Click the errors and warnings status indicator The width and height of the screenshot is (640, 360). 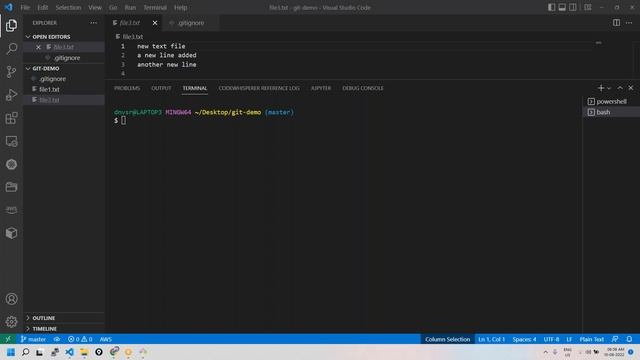(80, 339)
